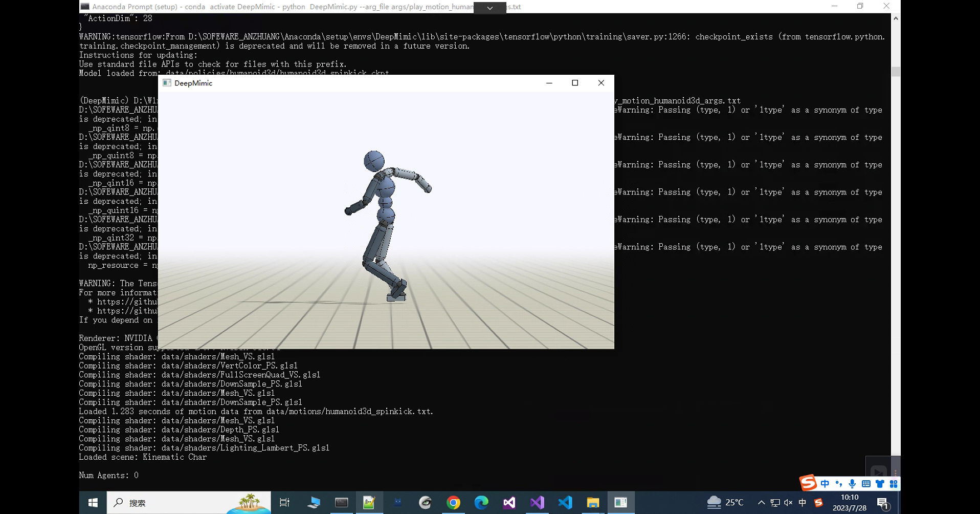Open Google Chrome from the taskbar
This screenshot has width=980, height=514.
click(x=453, y=502)
